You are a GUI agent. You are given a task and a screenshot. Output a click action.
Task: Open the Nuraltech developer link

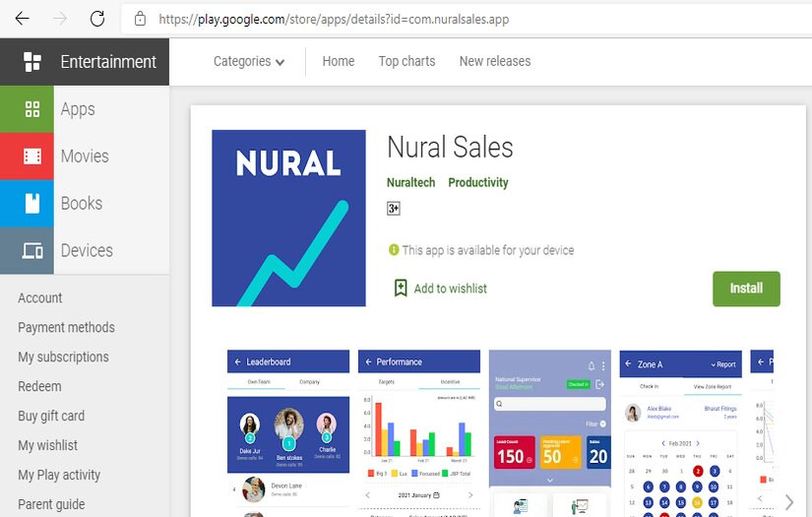(410, 182)
